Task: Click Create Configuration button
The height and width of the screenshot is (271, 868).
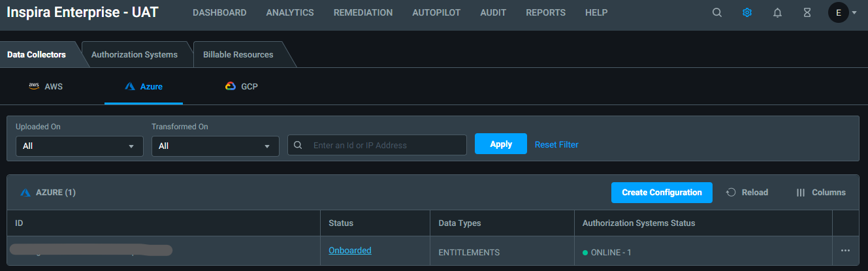Action: (662, 193)
